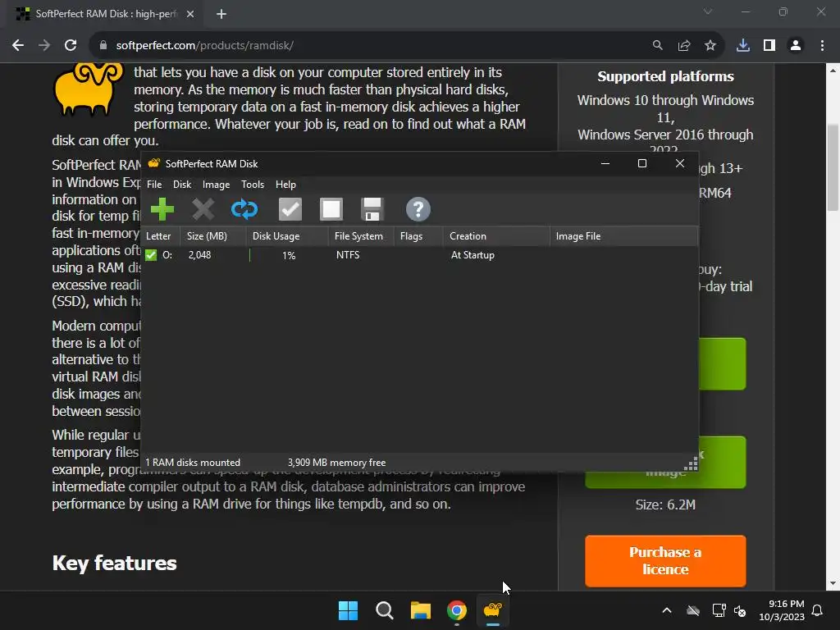Click the scrollbar down arrow
This screenshot has height=630, width=840.
pyautogui.click(x=833, y=583)
